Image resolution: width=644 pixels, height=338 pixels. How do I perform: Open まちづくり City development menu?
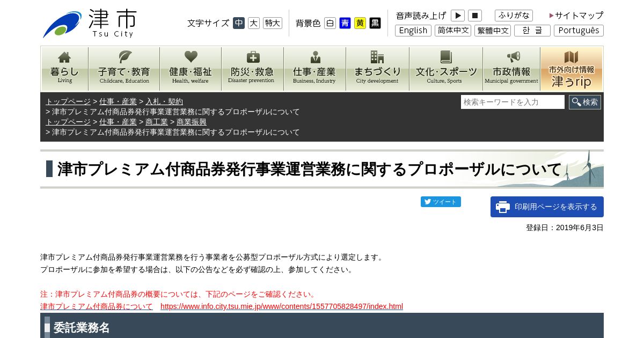[x=377, y=69]
